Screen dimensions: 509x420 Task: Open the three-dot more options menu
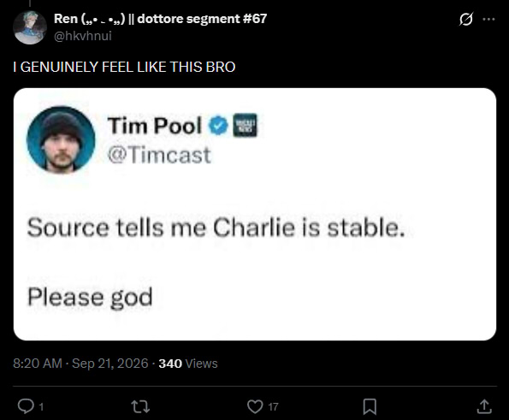coord(488,19)
